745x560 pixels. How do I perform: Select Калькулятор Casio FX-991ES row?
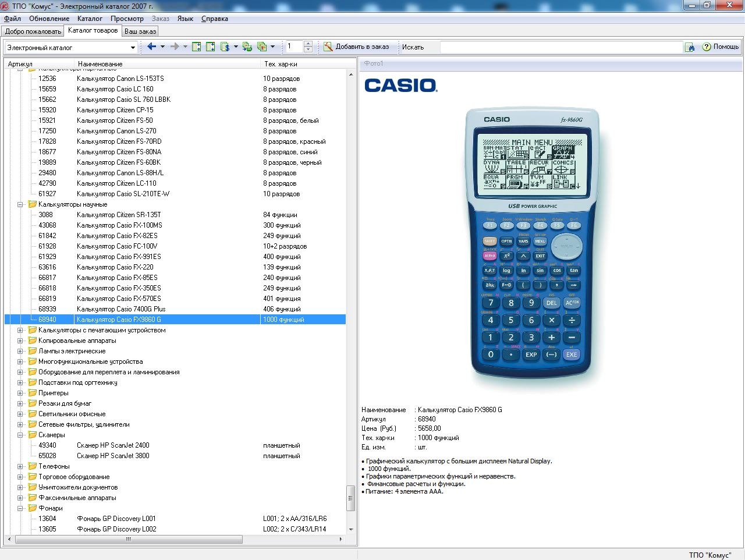(x=175, y=257)
